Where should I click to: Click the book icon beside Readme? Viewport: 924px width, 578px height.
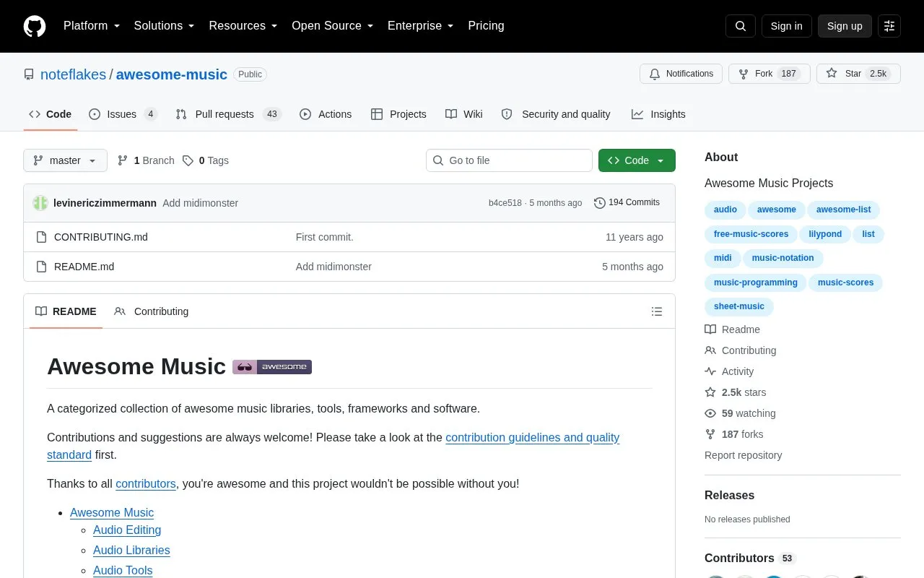pos(710,329)
